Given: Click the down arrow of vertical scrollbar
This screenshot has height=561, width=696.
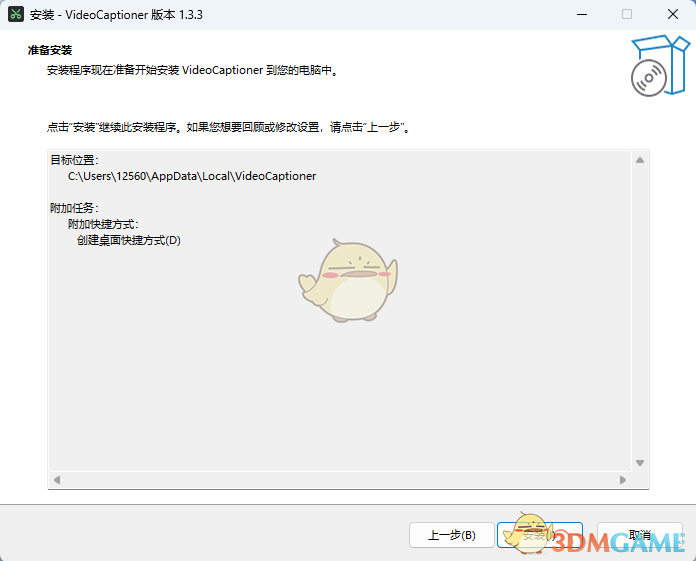Looking at the screenshot, I should click(x=641, y=464).
